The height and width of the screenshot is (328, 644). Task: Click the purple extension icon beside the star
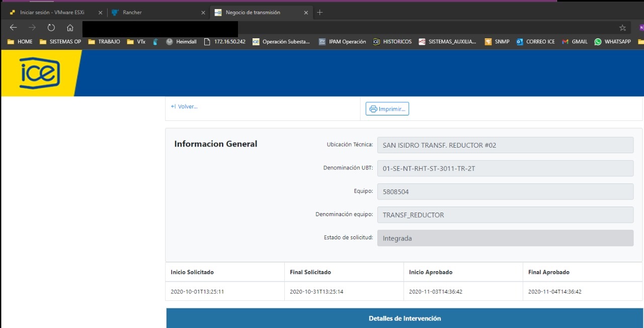[641, 28]
